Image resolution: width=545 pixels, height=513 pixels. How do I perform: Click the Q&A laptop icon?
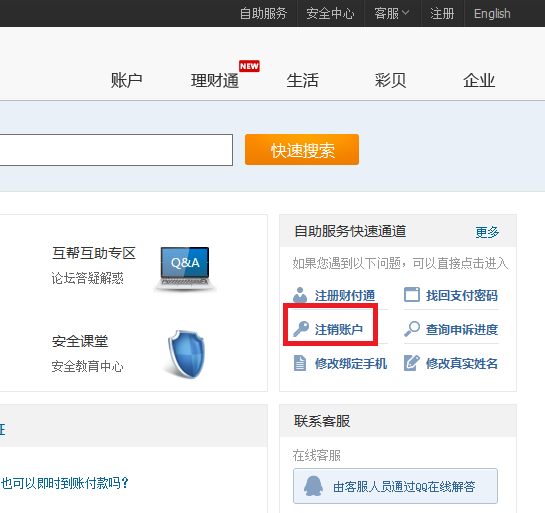(185, 269)
